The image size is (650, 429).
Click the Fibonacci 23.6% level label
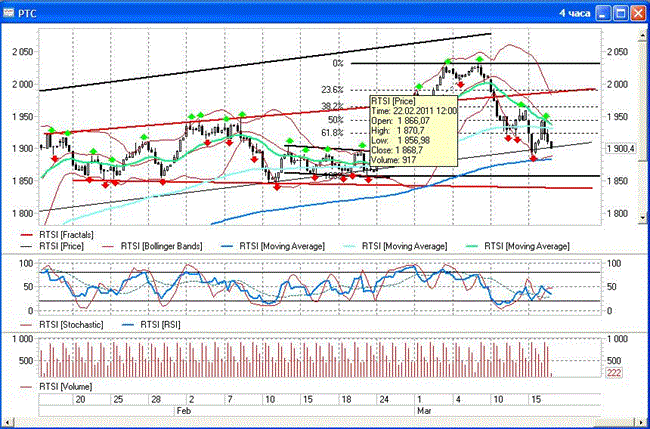pos(332,90)
